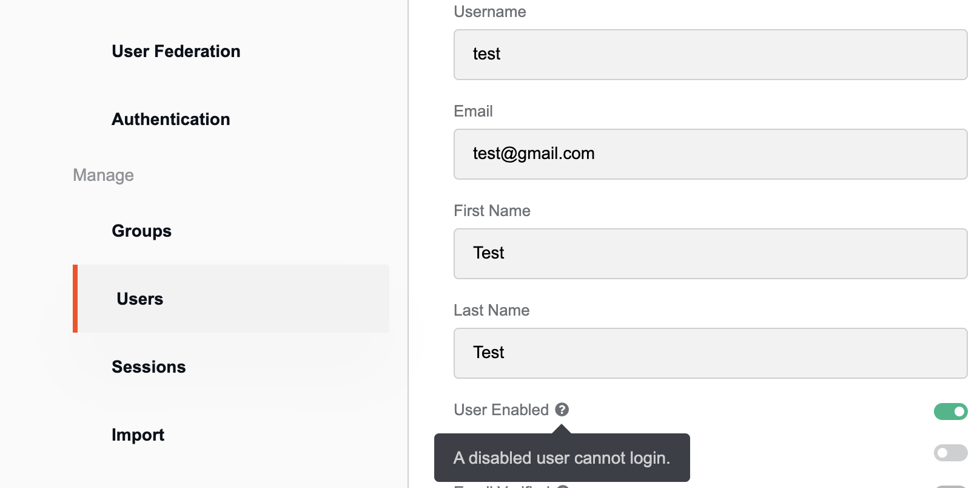Open User Federation in the sidebar
Screen dimensions: 980x488
click(176, 51)
